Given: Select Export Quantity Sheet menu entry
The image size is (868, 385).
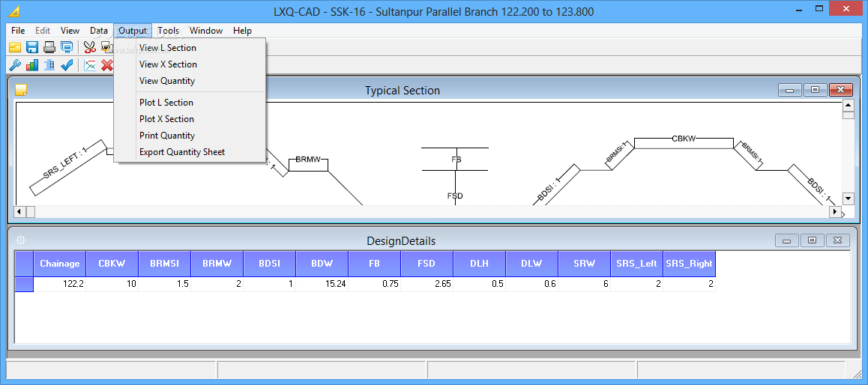Looking at the screenshot, I should (x=190, y=152).
